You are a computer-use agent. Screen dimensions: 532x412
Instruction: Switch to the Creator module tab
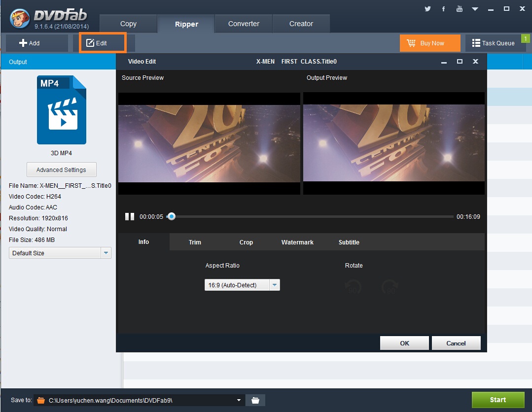click(301, 24)
